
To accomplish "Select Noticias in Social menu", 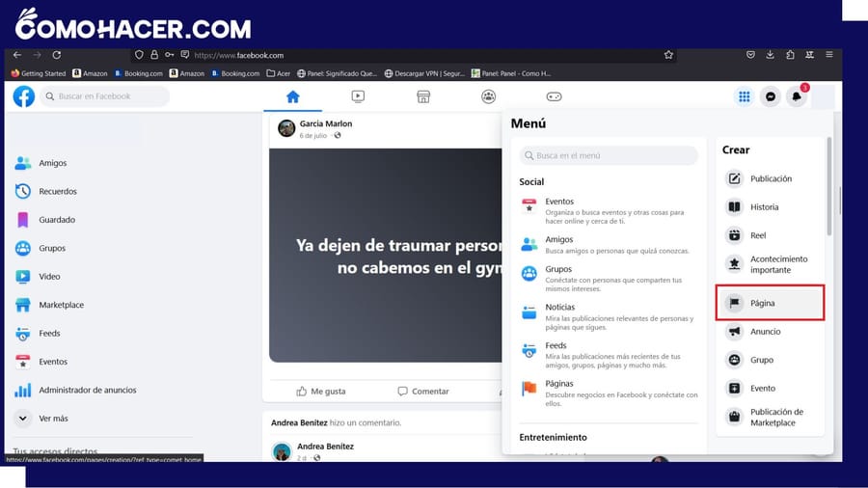I will click(609, 316).
